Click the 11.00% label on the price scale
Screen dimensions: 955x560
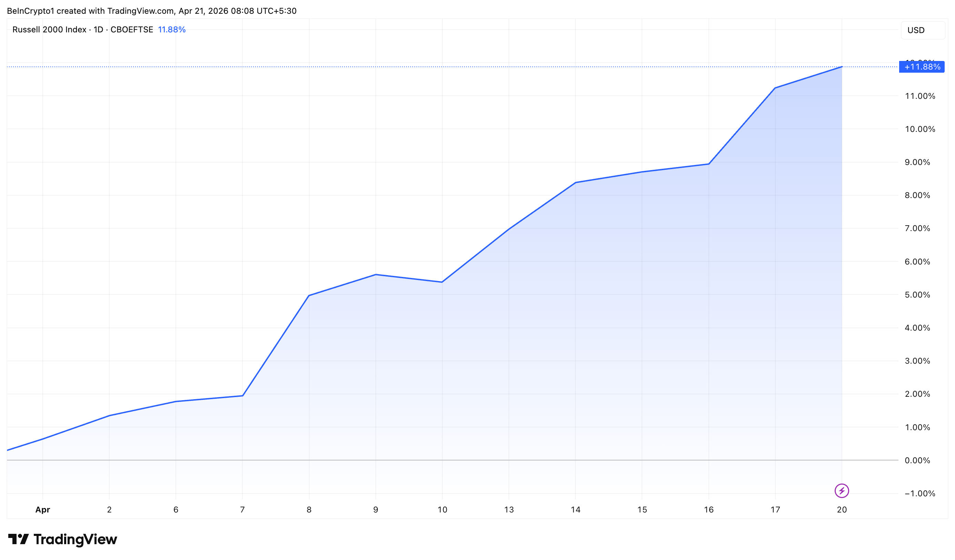(921, 96)
